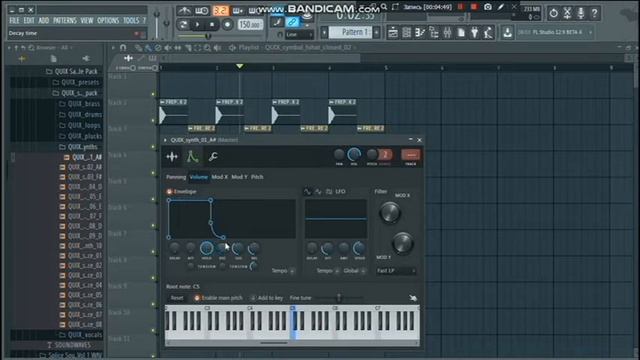Click the filter MOD X knob
The height and width of the screenshot is (360, 640).
pyautogui.click(x=390, y=213)
